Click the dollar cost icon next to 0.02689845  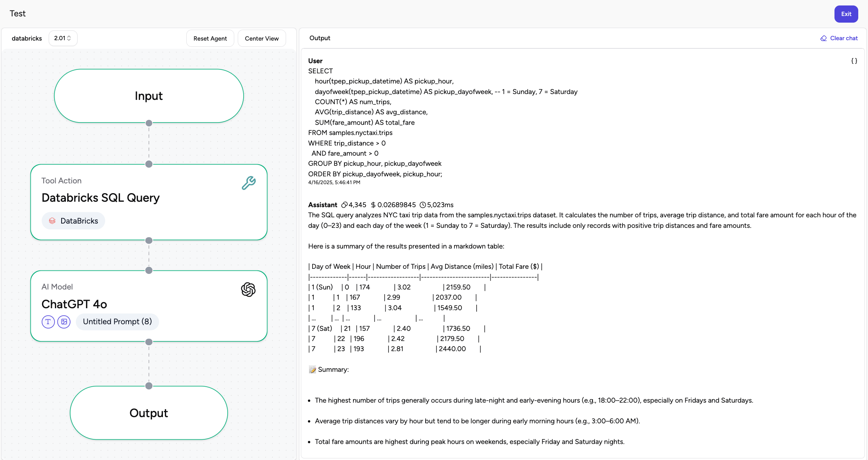point(373,205)
